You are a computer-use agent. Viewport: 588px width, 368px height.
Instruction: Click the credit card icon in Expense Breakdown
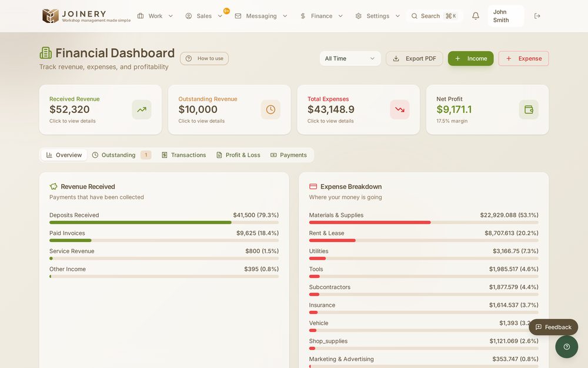click(x=313, y=187)
